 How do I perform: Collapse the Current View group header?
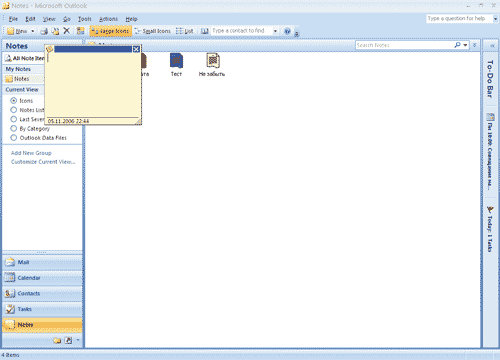coord(24,90)
